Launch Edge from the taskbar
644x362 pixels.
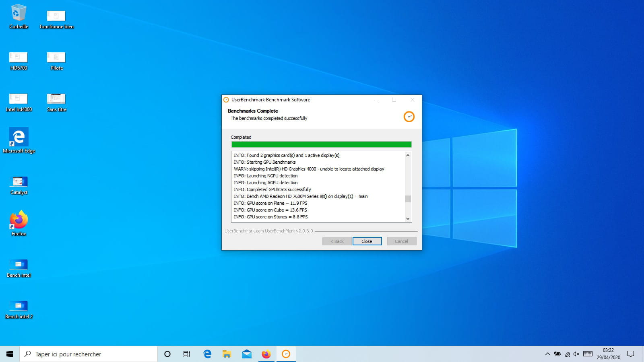coord(207,354)
